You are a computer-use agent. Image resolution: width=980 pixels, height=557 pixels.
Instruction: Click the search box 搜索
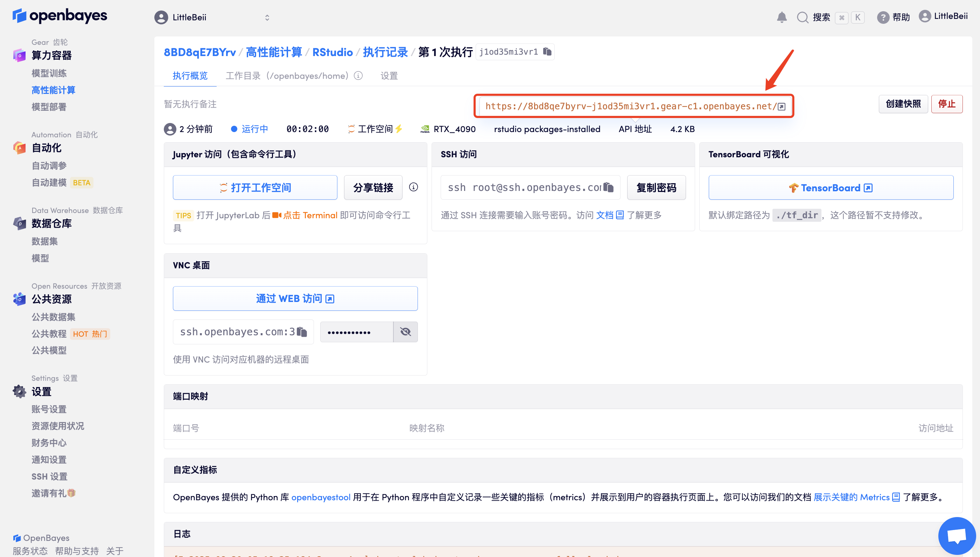(x=821, y=18)
